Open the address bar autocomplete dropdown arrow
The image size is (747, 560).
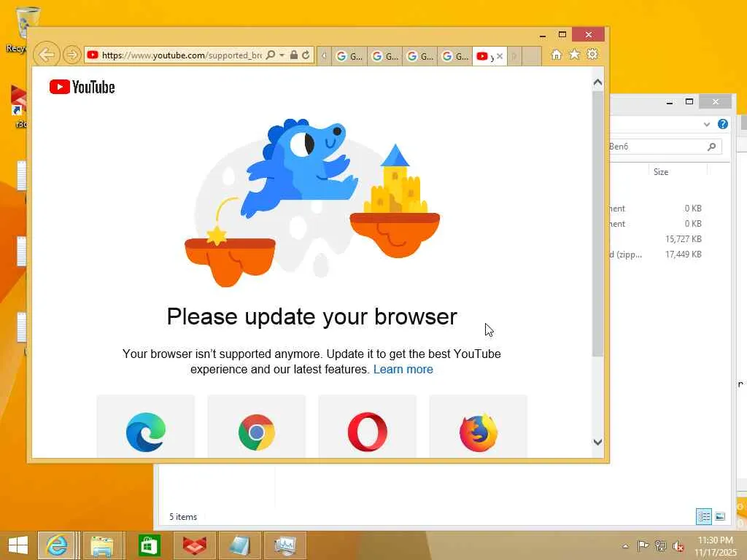[282, 55]
